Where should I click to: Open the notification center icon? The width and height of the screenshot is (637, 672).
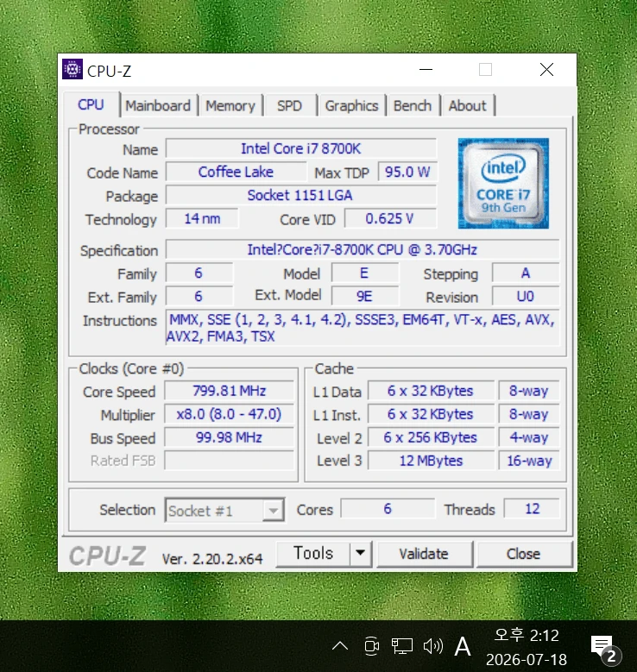click(x=604, y=648)
